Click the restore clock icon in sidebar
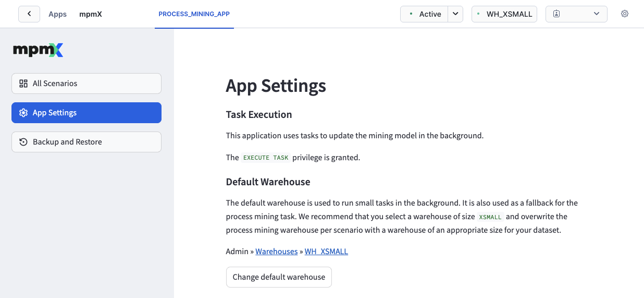This screenshot has width=644, height=298. [23, 142]
